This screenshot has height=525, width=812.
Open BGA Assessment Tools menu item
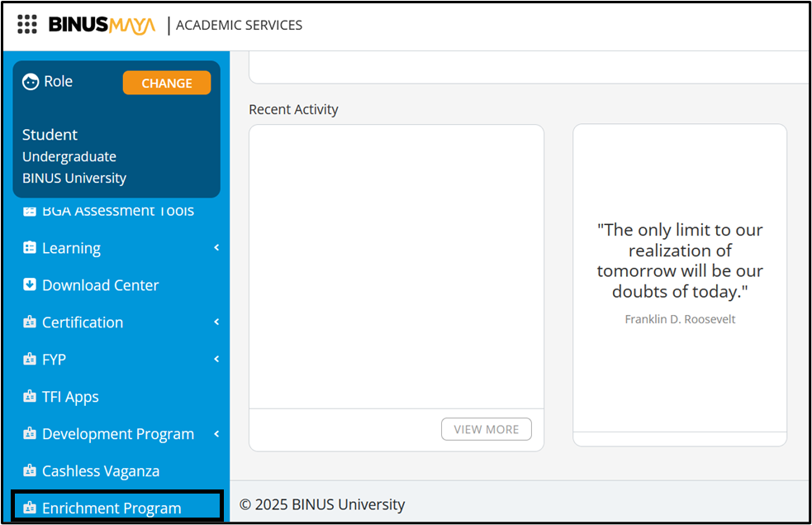click(x=117, y=211)
